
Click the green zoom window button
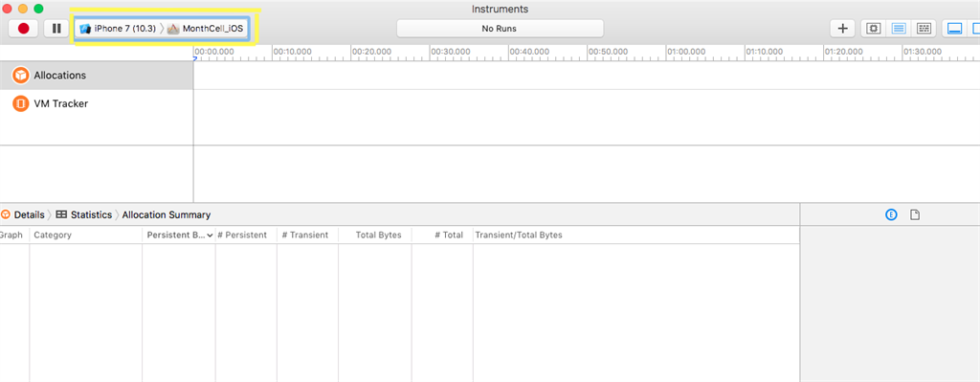tap(38, 9)
